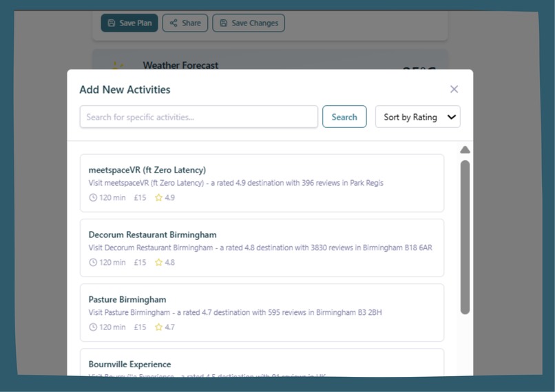Viewport: 555px width, 392px height.
Task: Click the Add New Activities heading
Action: click(125, 90)
